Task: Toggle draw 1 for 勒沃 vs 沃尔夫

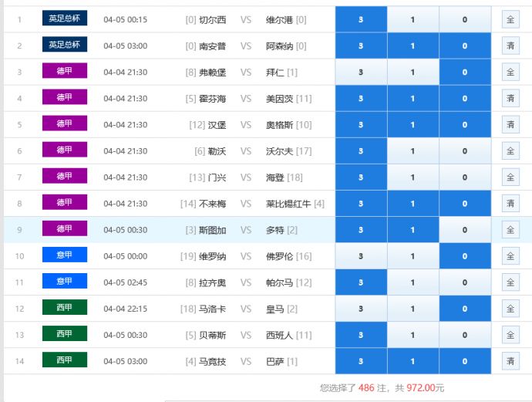Action: [412, 151]
